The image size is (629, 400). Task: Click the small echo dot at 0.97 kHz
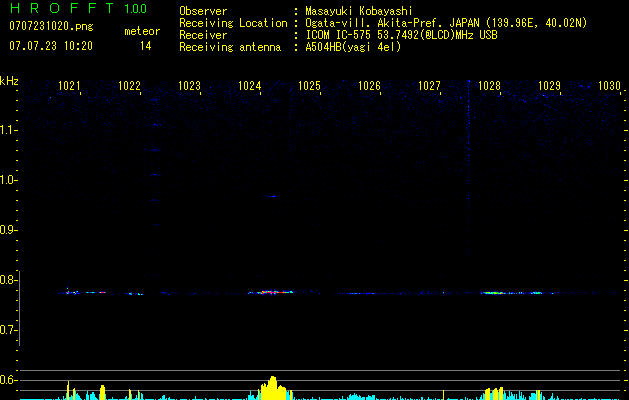tap(272, 196)
